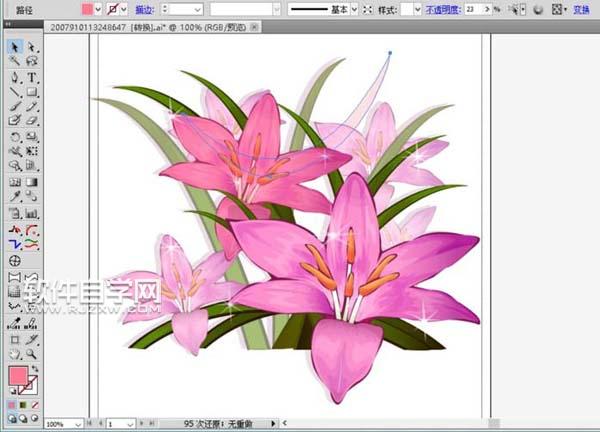Open the stroke color dropdown in control bar
The width and height of the screenshot is (600, 432).
click(124, 10)
